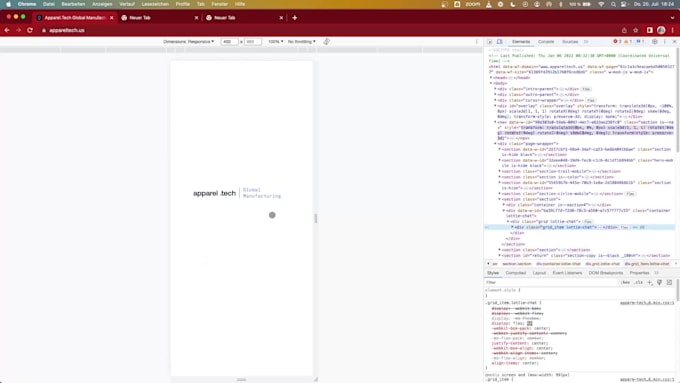Click the Styles filter input field
This screenshot has height=383, width=680.
click(551, 282)
